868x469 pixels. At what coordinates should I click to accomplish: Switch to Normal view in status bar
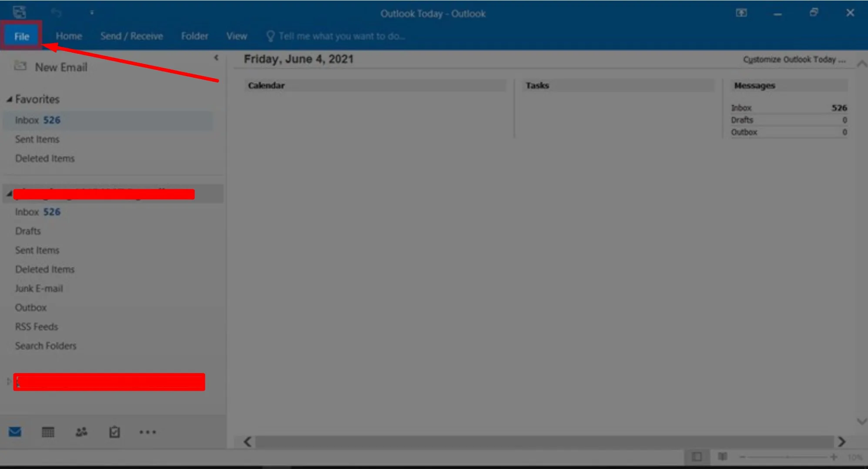click(x=698, y=457)
